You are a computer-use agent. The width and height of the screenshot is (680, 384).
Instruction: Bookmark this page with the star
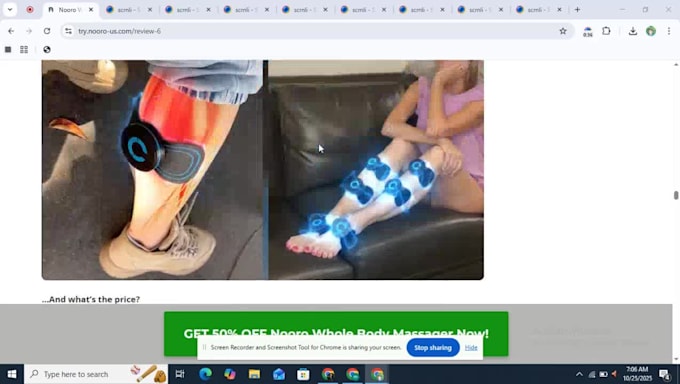(563, 31)
